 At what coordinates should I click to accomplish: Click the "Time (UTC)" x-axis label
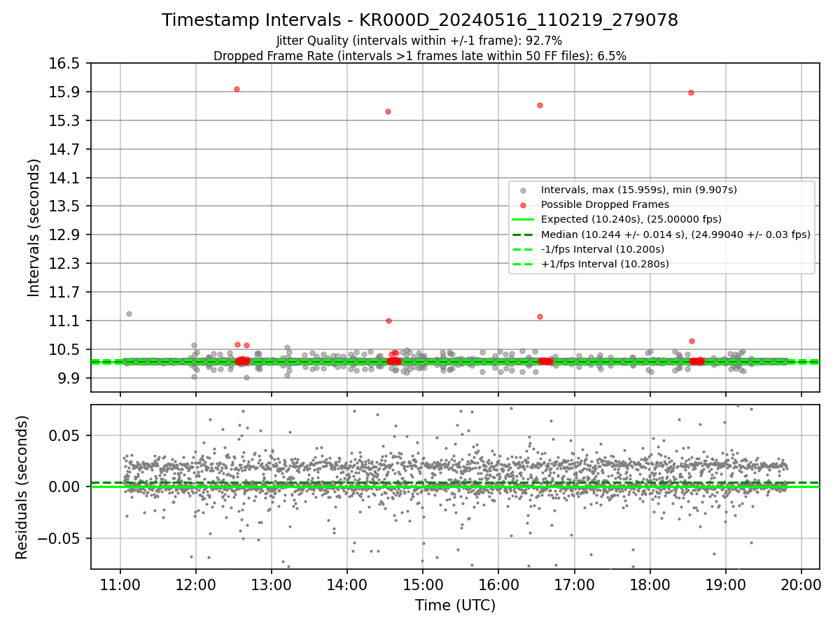[455, 605]
